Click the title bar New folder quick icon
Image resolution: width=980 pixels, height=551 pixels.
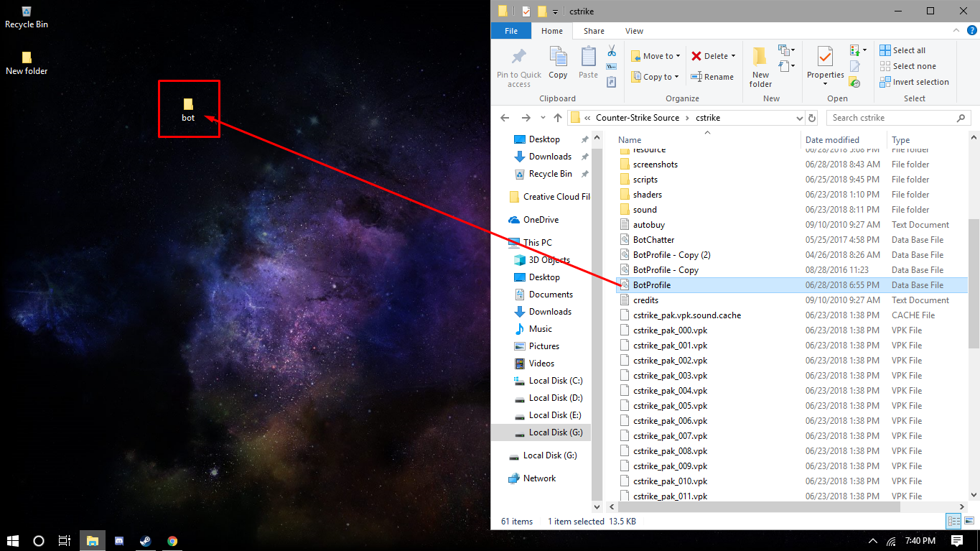pyautogui.click(x=542, y=11)
